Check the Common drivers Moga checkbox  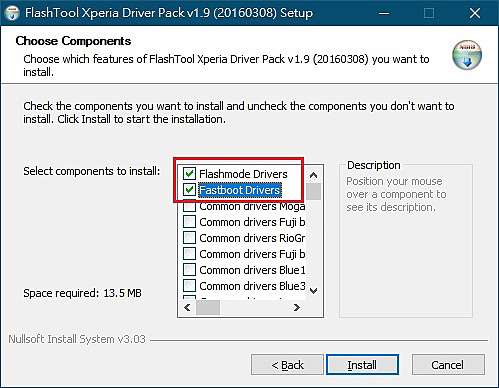click(189, 206)
